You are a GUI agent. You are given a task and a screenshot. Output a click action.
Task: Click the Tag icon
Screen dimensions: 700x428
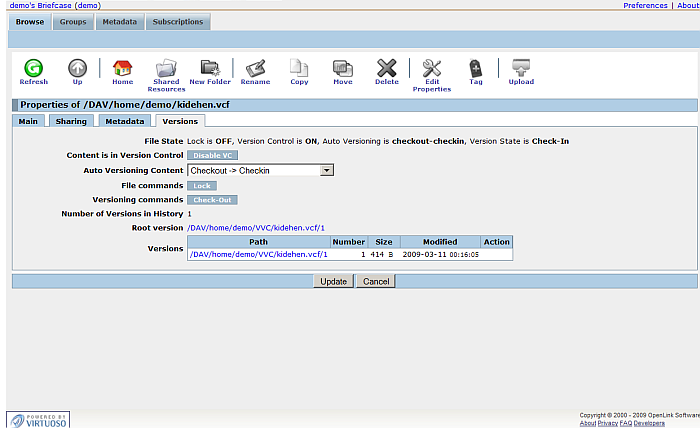(x=476, y=69)
